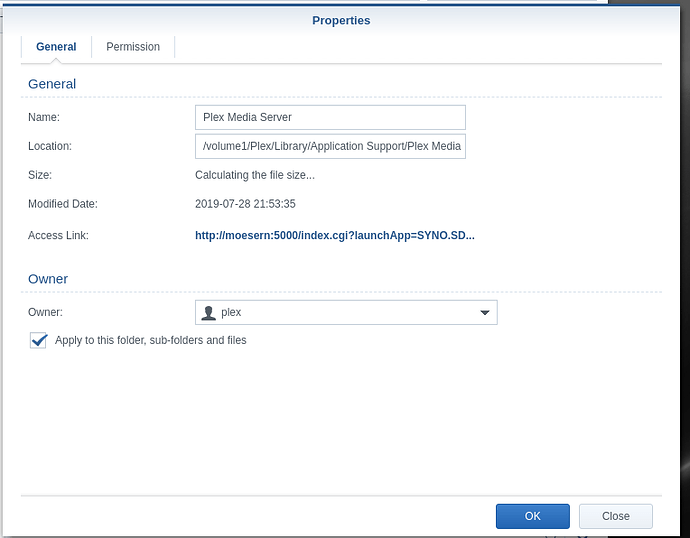690x538 pixels.
Task: Dismiss the dialog with Close button
Action: [x=615, y=516]
